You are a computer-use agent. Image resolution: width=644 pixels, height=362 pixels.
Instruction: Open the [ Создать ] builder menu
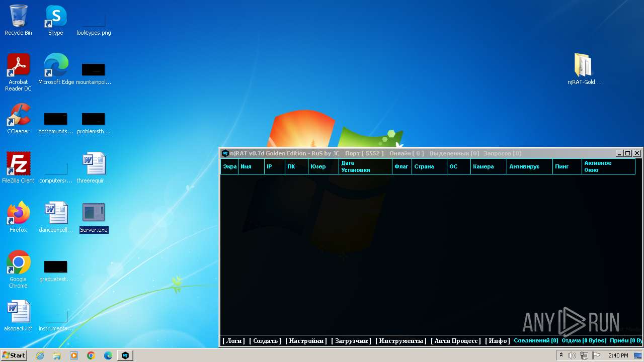pyautogui.click(x=265, y=341)
